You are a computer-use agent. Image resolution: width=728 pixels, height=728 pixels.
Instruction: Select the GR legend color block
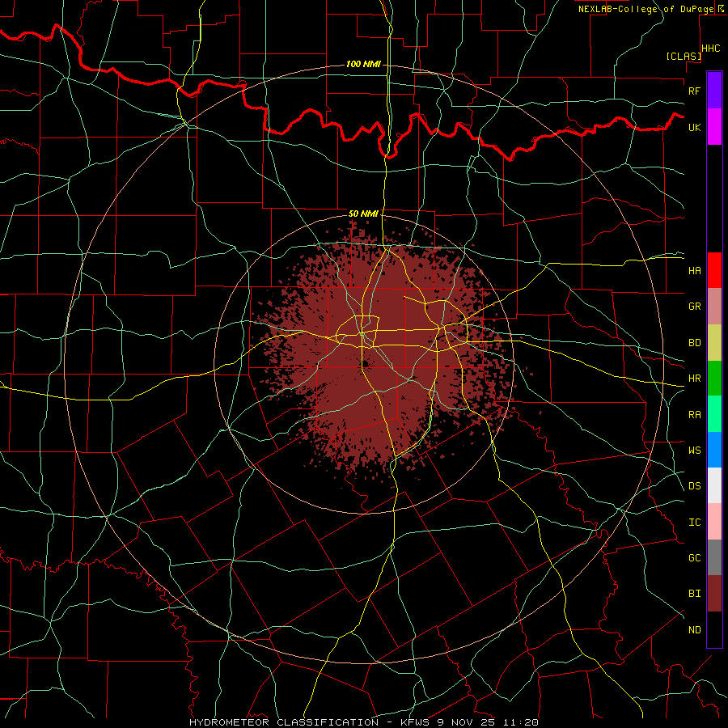coord(714,307)
